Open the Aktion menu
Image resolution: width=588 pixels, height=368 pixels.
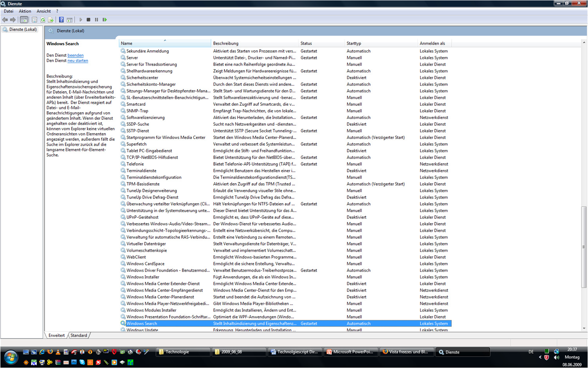pos(25,11)
